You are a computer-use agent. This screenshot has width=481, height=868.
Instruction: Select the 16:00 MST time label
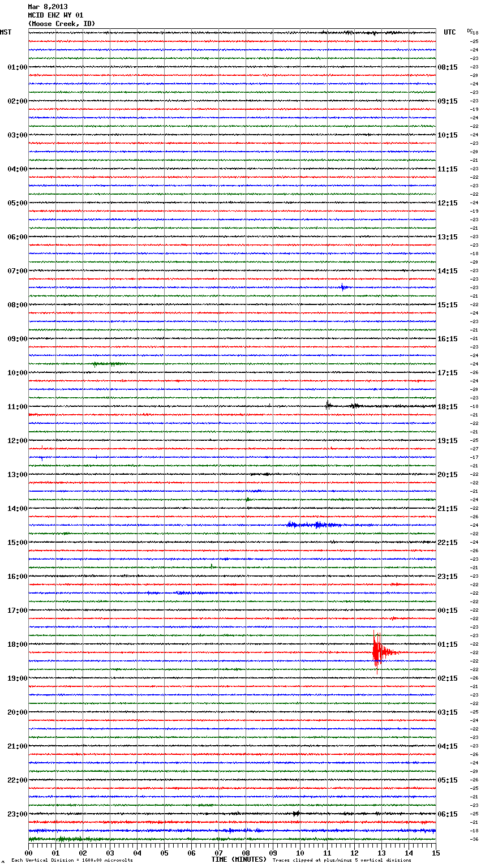coord(18,577)
